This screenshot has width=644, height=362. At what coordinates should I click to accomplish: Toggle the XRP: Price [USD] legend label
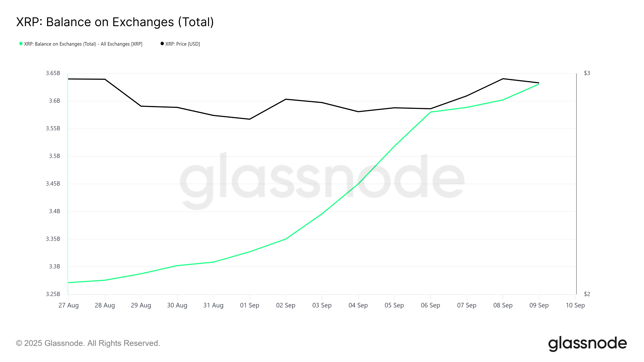point(183,44)
